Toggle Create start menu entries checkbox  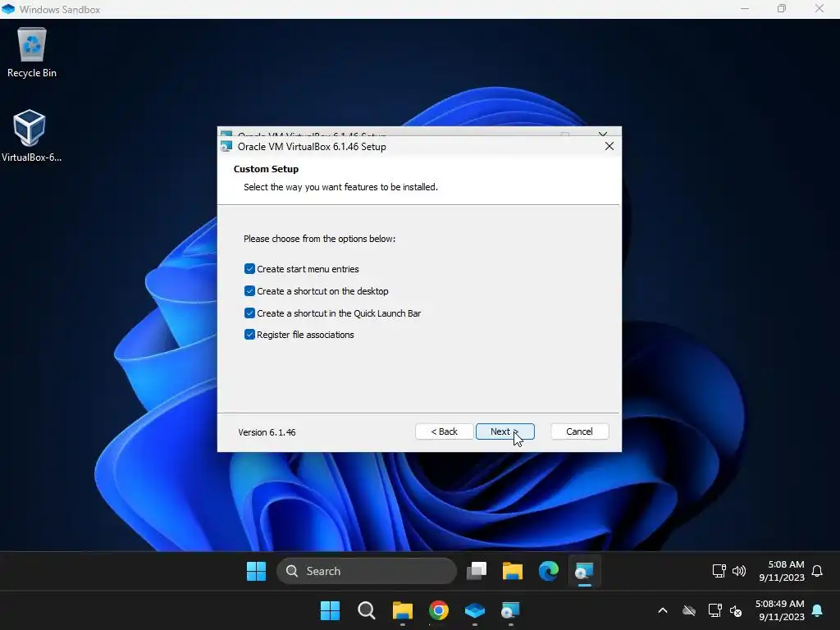coord(249,269)
